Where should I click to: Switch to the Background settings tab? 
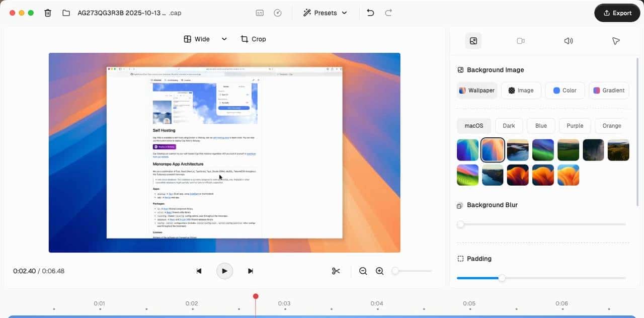coord(473,41)
